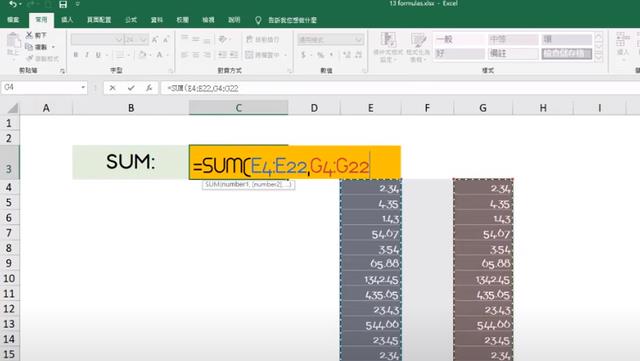Click the Insert Function fx button
The width and height of the screenshot is (640, 361).
149,88
